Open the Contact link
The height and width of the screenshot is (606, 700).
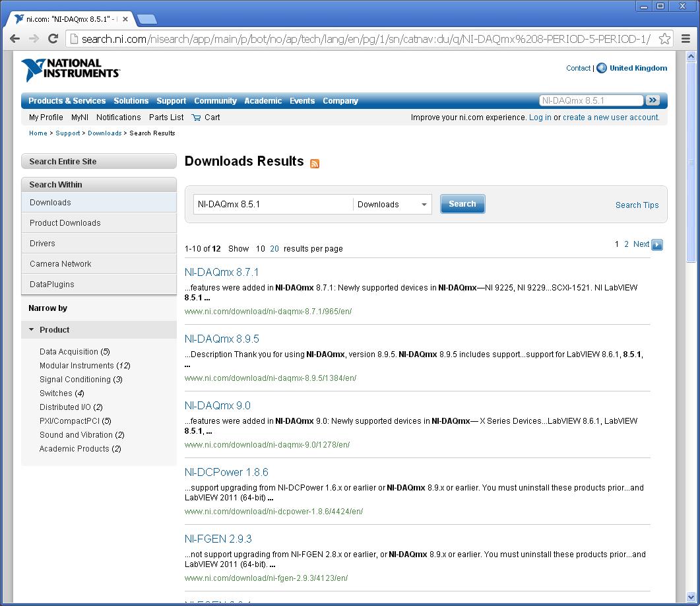tap(578, 69)
